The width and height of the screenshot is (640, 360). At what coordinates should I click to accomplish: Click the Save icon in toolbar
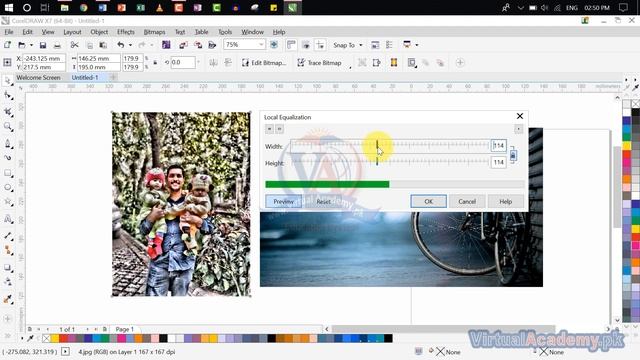(43, 45)
